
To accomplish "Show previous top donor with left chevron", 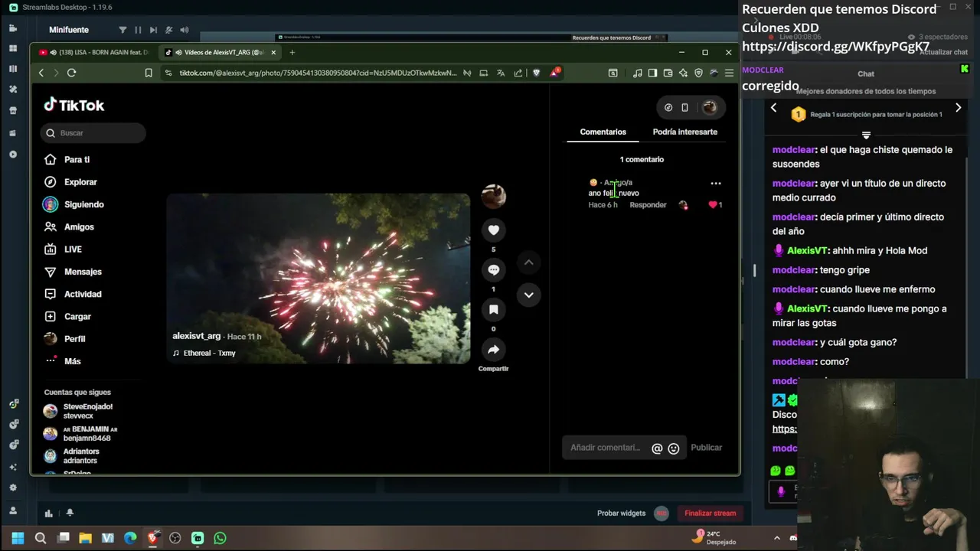I will tap(773, 108).
